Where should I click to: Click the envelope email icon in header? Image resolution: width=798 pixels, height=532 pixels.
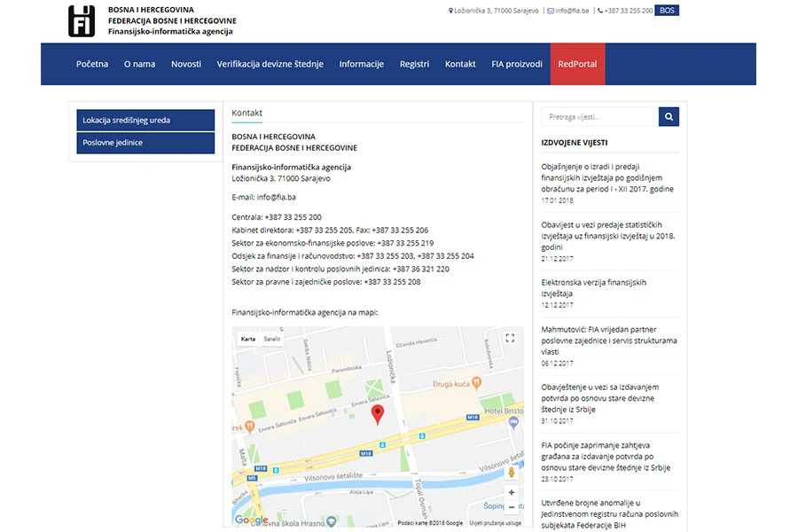coord(551,11)
